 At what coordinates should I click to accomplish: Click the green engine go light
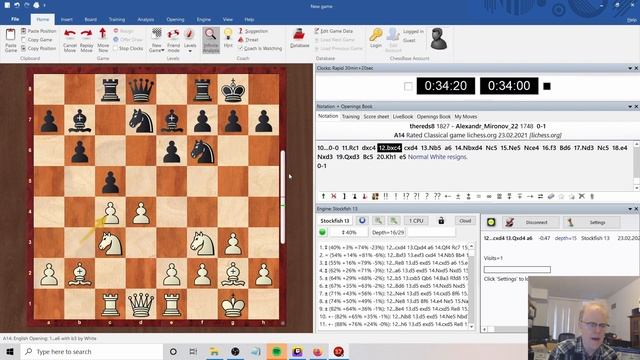point(322,232)
